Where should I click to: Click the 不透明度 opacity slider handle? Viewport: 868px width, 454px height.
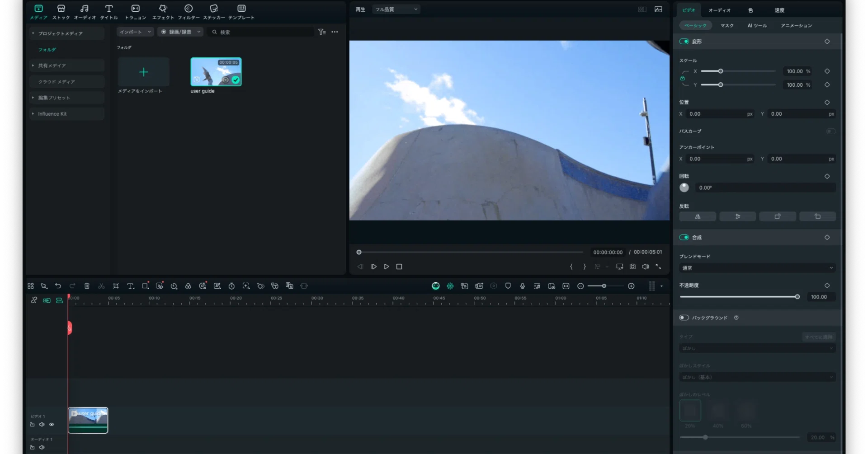click(797, 297)
